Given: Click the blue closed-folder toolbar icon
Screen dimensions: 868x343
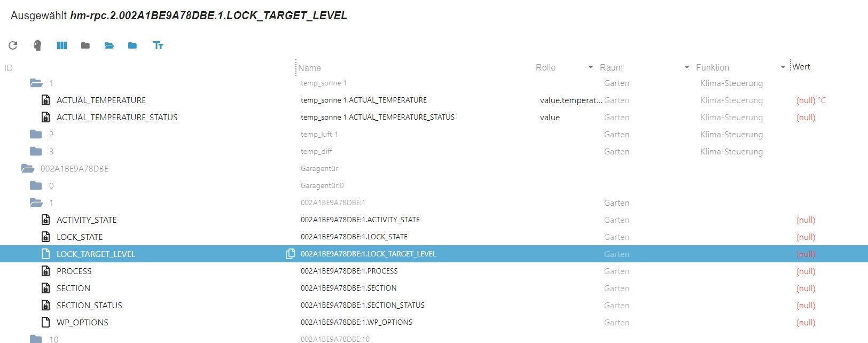Looking at the screenshot, I should click(x=132, y=45).
